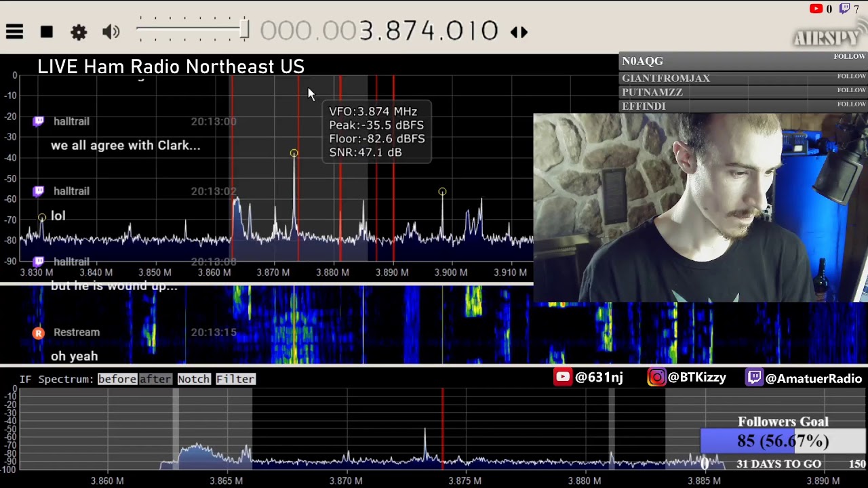This screenshot has height=488, width=868.
Task: Click the Instagram icon next to @BTKizzy
Action: tap(656, 378)
